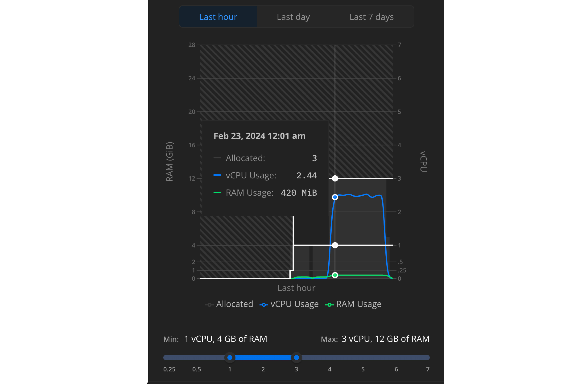
Task: Click the maximum vCPU slider handle
Action: tap(296, 358)
